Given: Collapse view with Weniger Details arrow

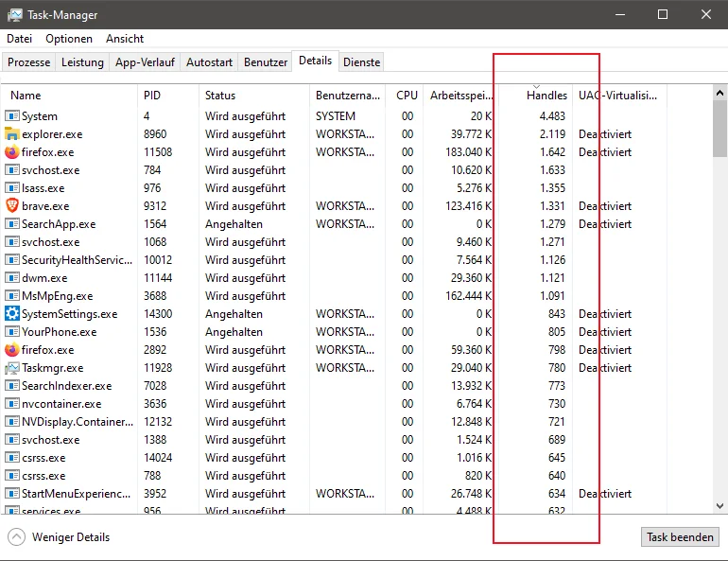Looking at the screenshot, I should pos(17,537).
